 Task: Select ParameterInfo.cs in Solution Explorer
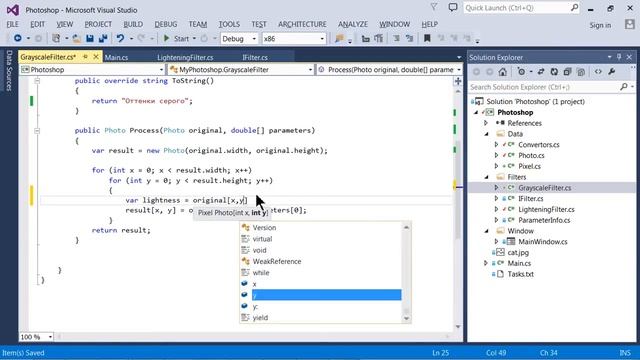(544, 220)
